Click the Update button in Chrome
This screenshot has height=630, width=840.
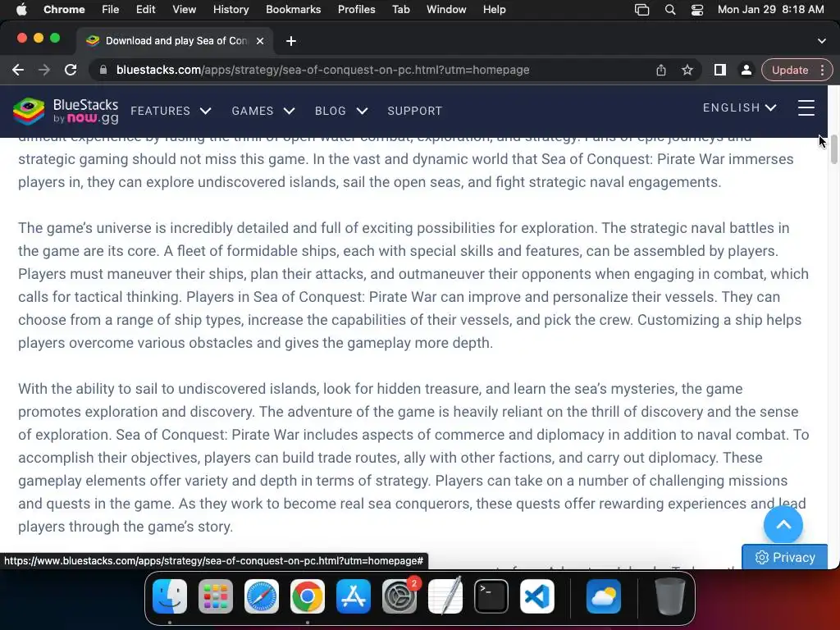pyautogui.click(x=790, y=70)
